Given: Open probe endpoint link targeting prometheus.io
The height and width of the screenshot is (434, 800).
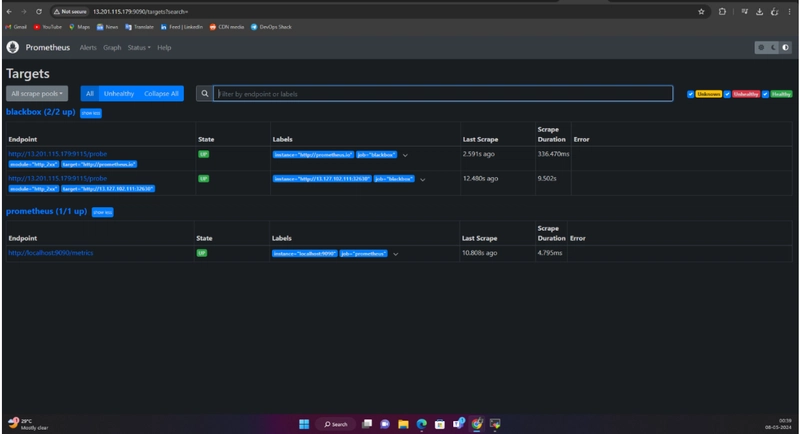Looking at the screenshot, I should tap(58, 154).
